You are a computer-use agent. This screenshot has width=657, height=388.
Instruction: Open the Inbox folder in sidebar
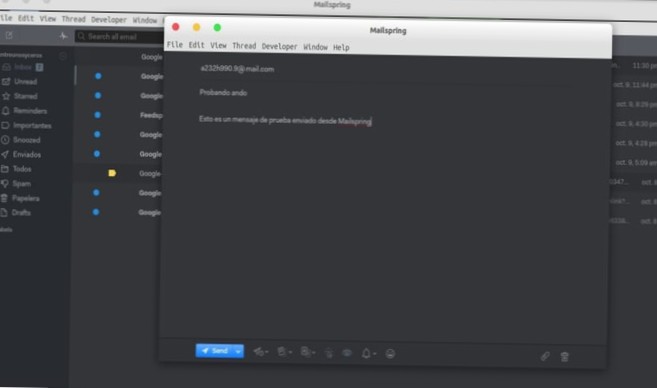pyautogui.click(x=23, y=67)
